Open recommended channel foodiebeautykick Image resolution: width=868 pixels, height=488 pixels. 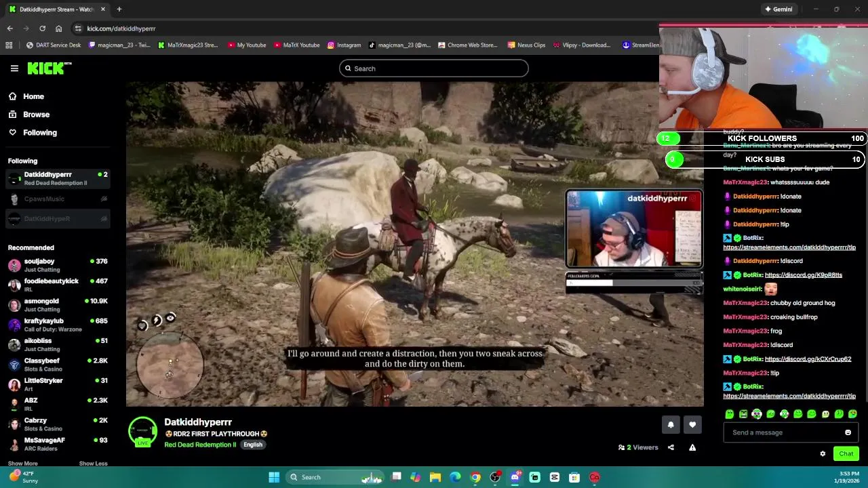[x=57, y=285]
